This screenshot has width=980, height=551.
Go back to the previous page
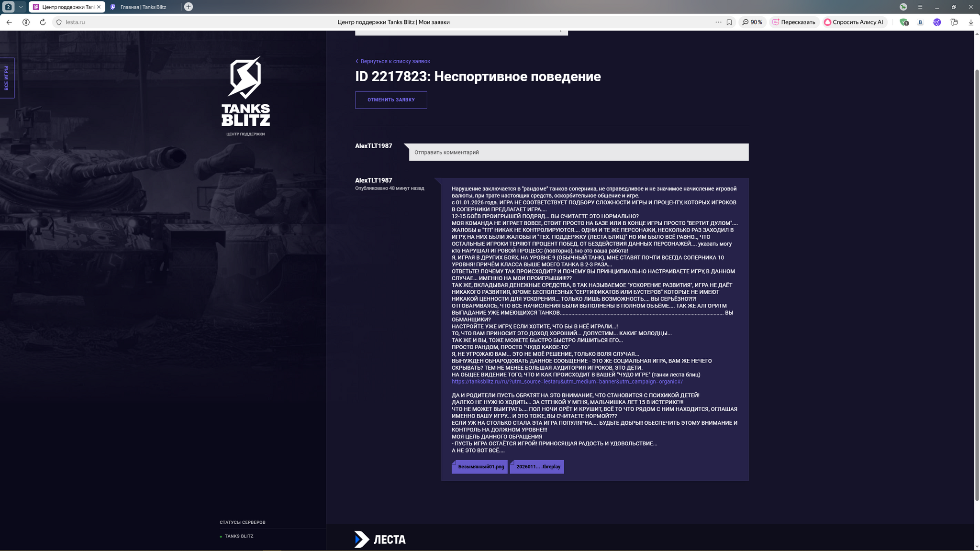point(9,22)
